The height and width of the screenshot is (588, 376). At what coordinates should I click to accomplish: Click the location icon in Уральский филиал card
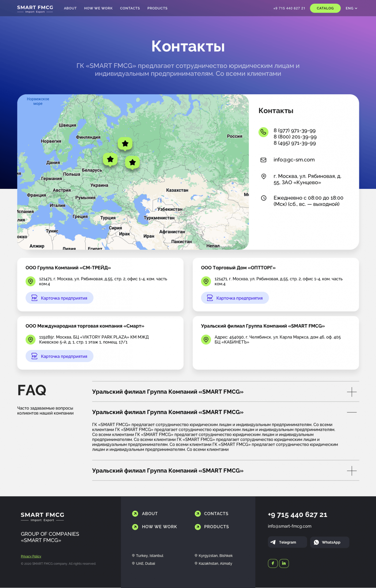(206, 340)
